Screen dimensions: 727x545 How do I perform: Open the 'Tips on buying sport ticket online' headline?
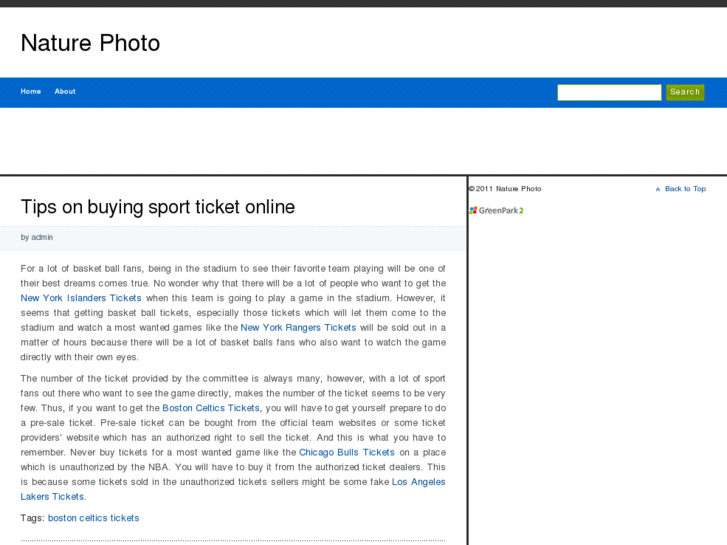click(x=158, y=207)
